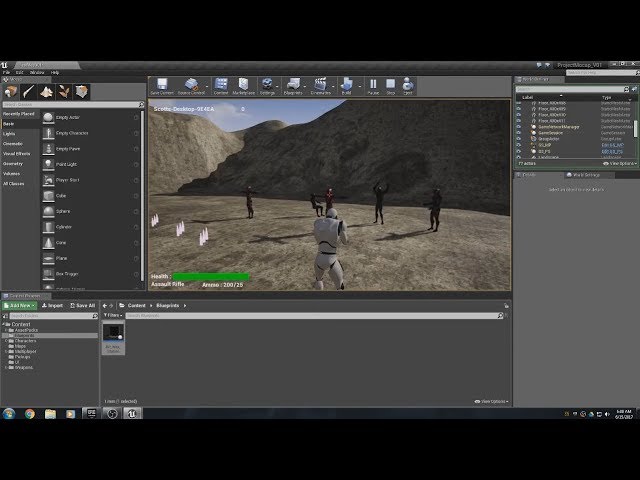Select the Empty Actor placement icon

(x=48, y=118)
